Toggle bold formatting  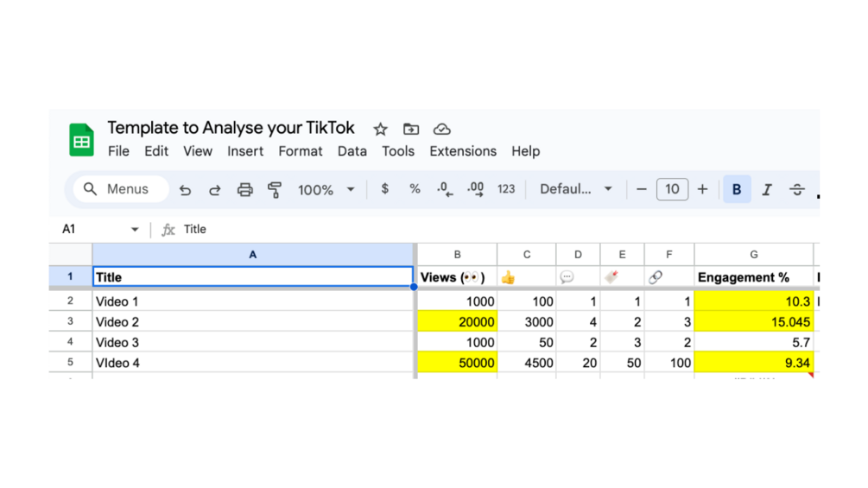point(737,189)
